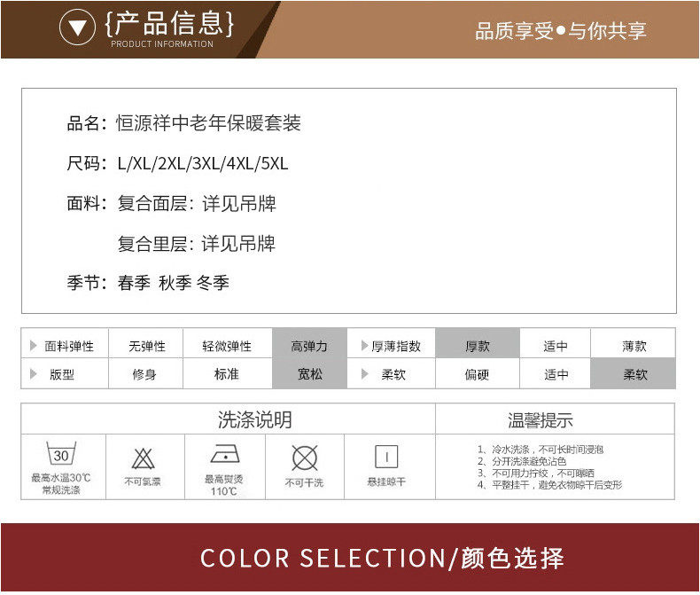This screenshot has width=700, height=595.
Task: Click the do-not-dry-clean crossed circle icon
Action: [305, 458]
